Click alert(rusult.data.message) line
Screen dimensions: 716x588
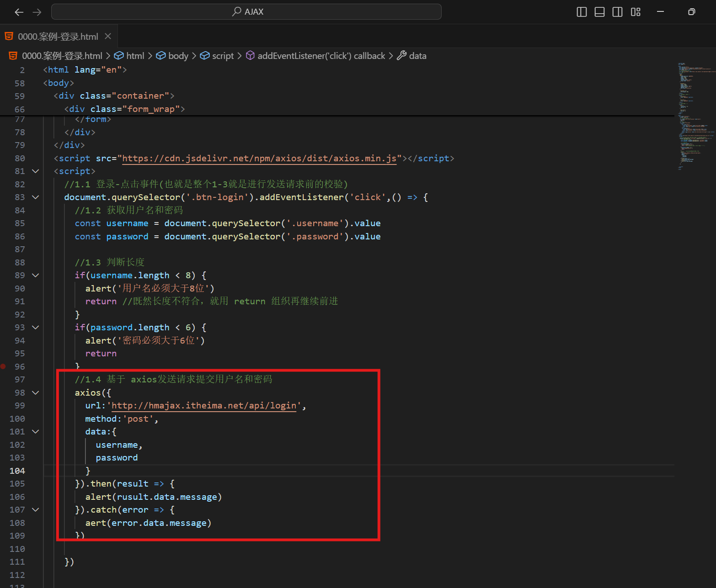click(154, 497)
